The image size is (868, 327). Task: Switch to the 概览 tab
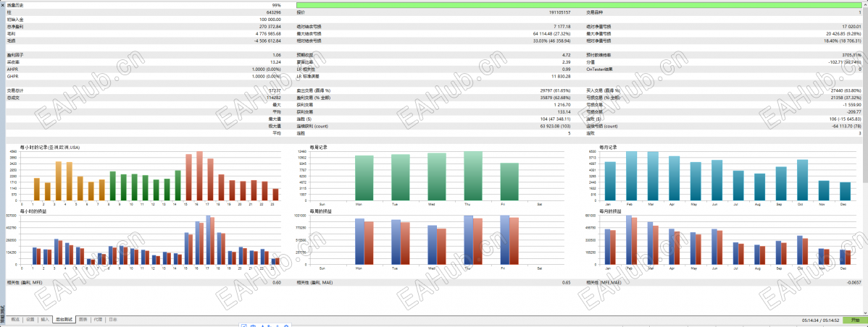(14, 319)
